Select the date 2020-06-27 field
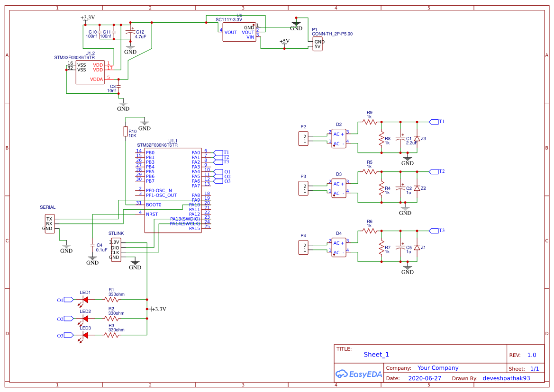 (x=425, y=378)
